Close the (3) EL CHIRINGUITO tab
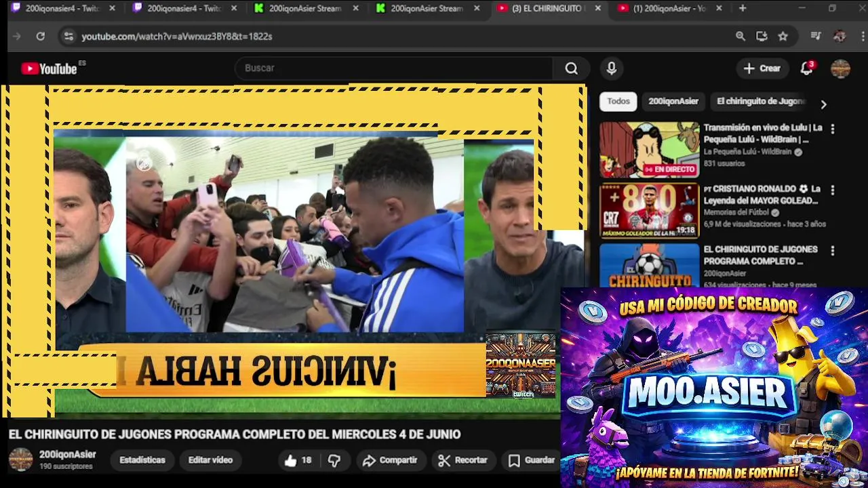This screenshot has height=488, width=868. [597, 8]
